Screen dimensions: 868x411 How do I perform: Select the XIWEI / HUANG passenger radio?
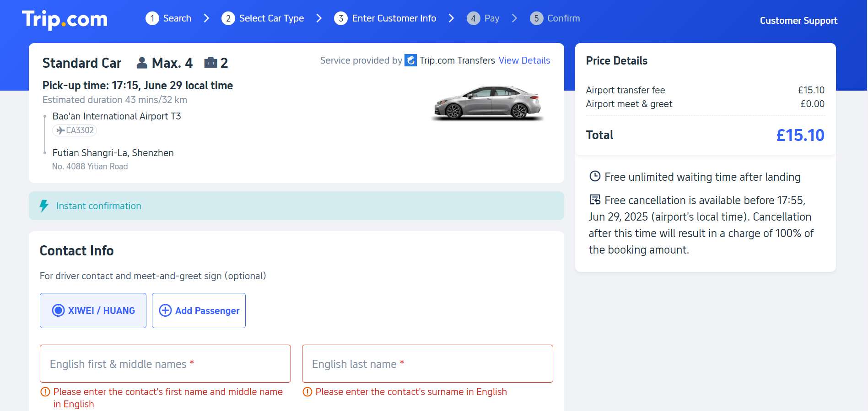[x=93, y=310]
